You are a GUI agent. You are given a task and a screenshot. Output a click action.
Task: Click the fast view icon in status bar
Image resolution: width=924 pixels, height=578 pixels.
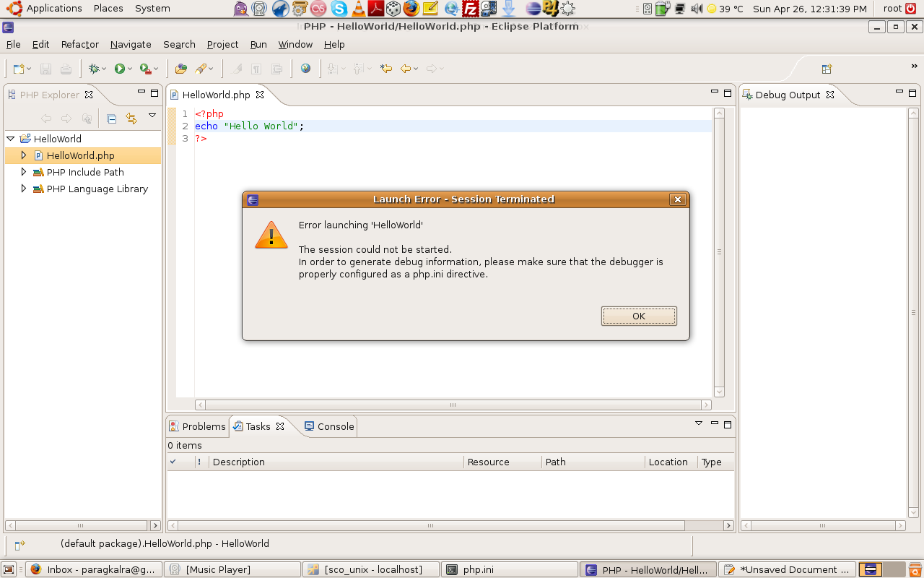(19, 545)
